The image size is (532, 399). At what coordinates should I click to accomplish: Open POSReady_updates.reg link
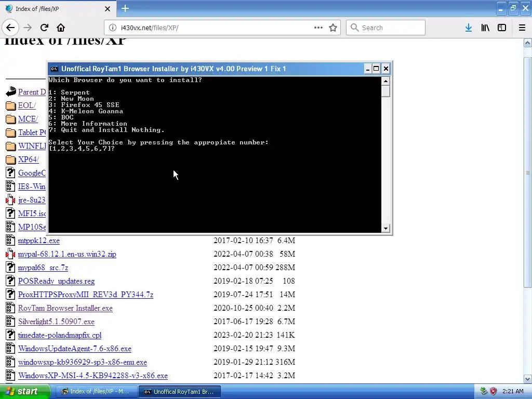(x=56, y=281)
